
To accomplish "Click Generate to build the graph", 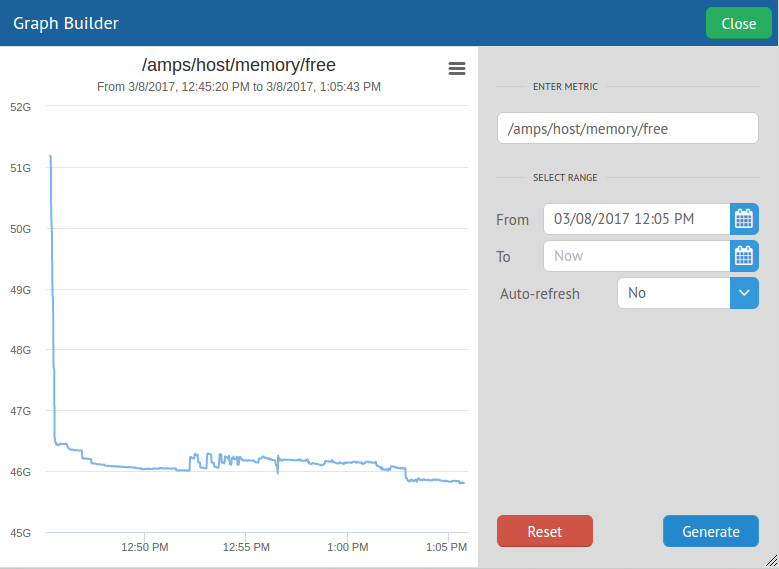I will coord(710,531).
